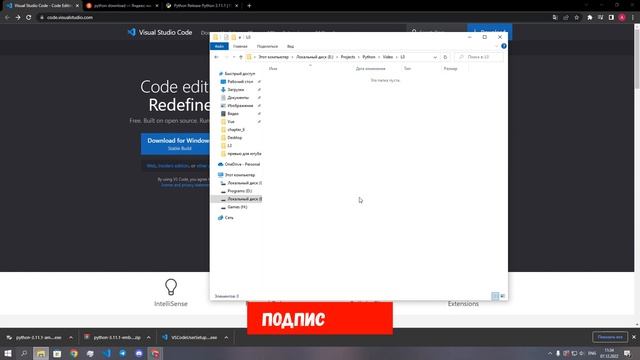Screen dimensions: 640x360
Task: Switch to the python download browser tab
Action: pyautogui.click(x=122, y=6)
